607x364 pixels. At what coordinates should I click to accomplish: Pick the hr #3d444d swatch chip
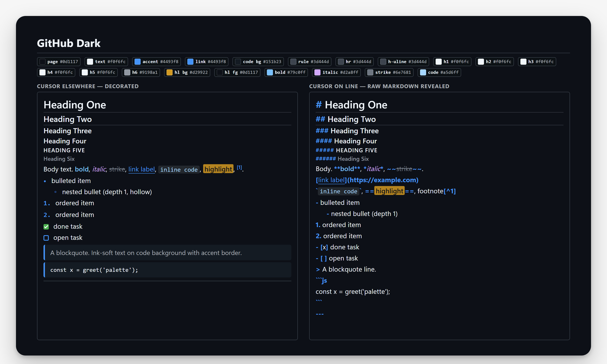(x=354, y=61)
